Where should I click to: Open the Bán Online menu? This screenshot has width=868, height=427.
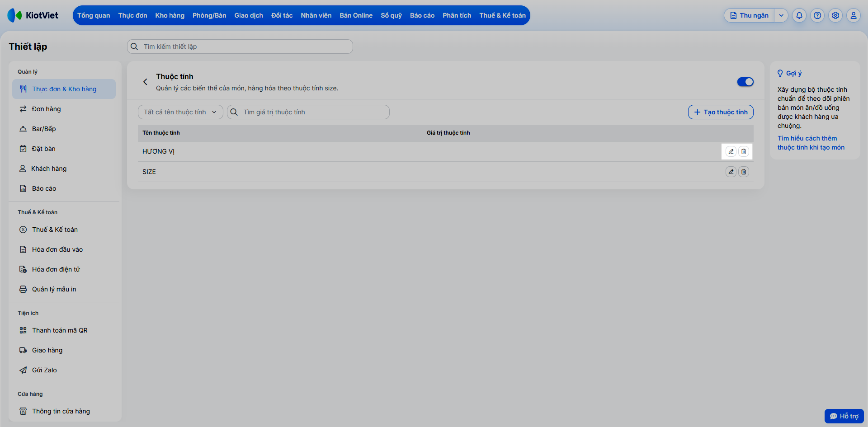[356, 15]
